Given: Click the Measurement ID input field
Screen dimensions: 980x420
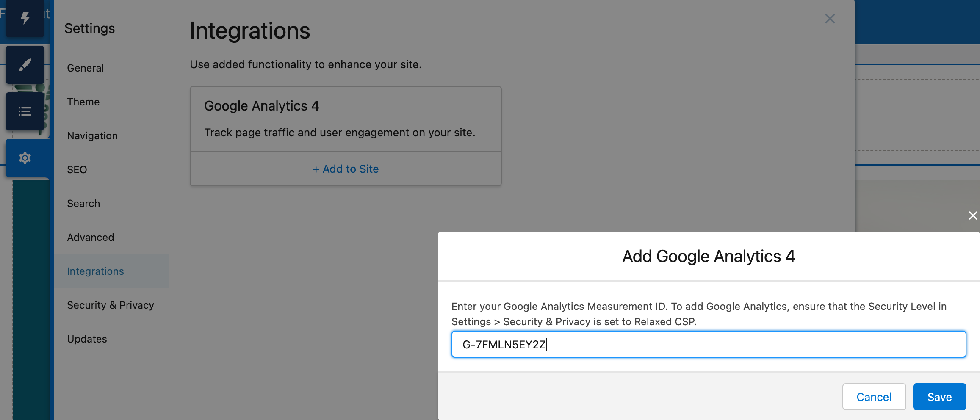Looking at the screenshot, I should click(708, 344).
